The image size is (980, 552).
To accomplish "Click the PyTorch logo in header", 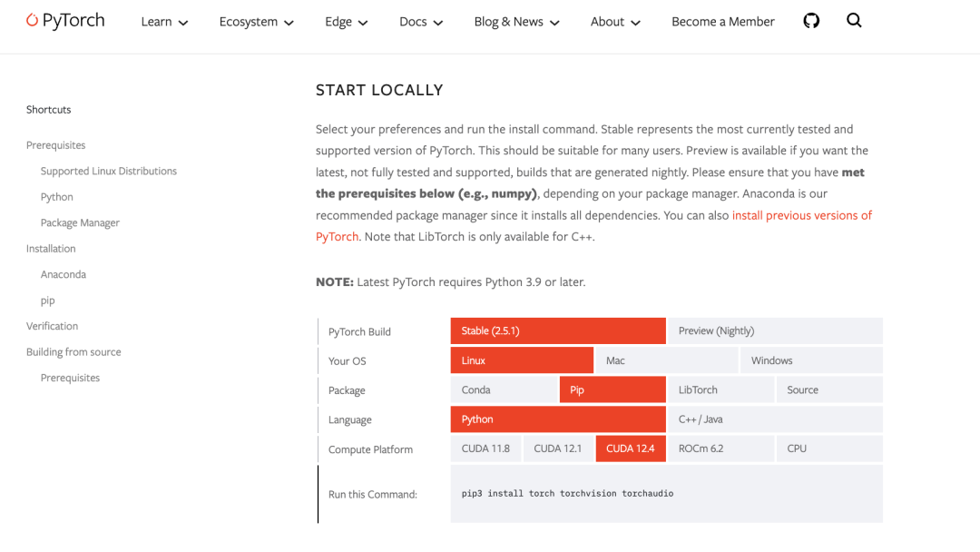I will pos(65,21).
